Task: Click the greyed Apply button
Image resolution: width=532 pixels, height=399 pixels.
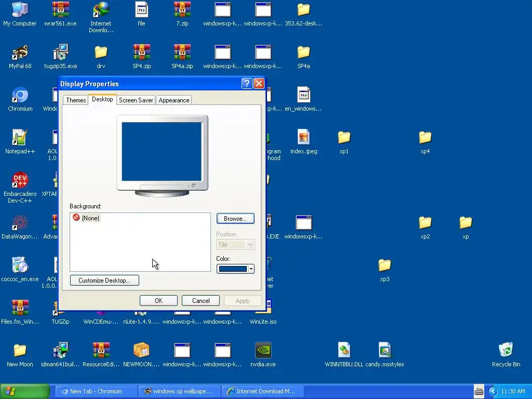Action: point(243,301)
